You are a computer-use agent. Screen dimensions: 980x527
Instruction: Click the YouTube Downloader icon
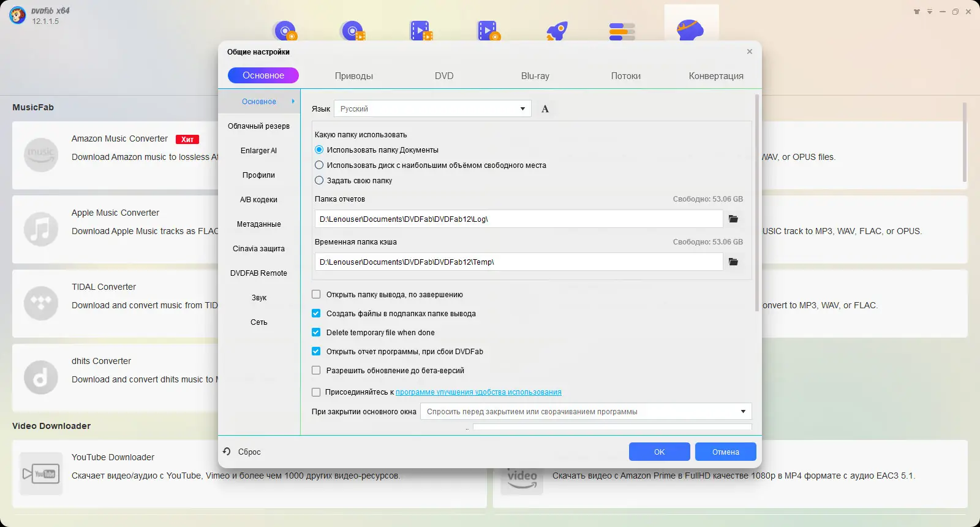pos(40,473)
